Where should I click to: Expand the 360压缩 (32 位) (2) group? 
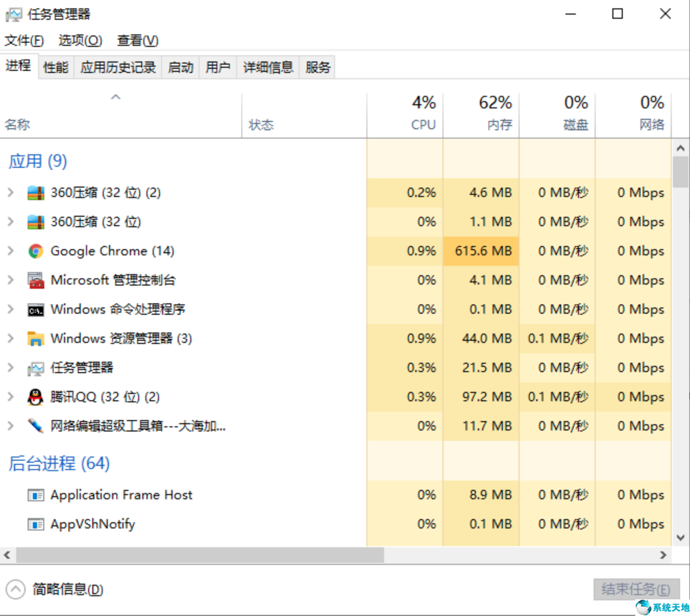[10, 193]
